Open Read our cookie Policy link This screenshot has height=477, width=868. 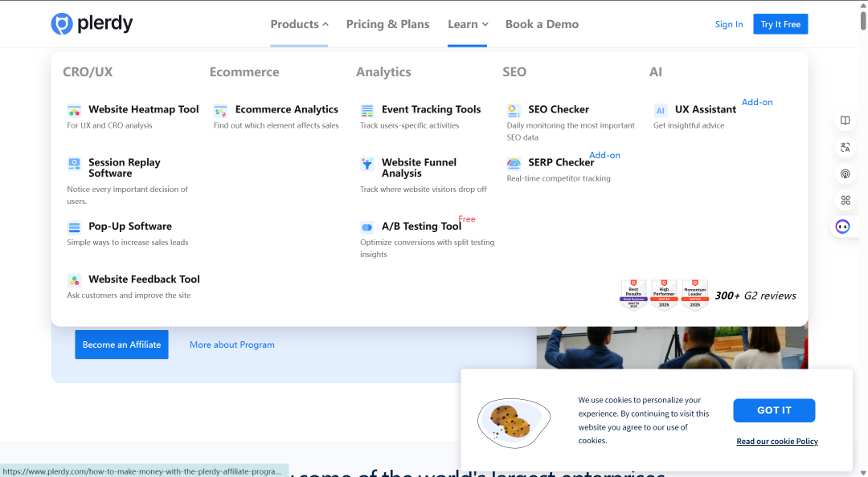(776, 441)
